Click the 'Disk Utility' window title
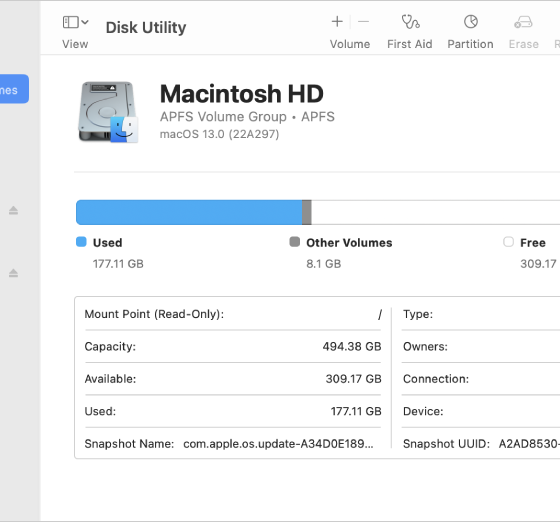Image resolution: width=560 pixels, height=524 pixels. click(x=146, y=28)
